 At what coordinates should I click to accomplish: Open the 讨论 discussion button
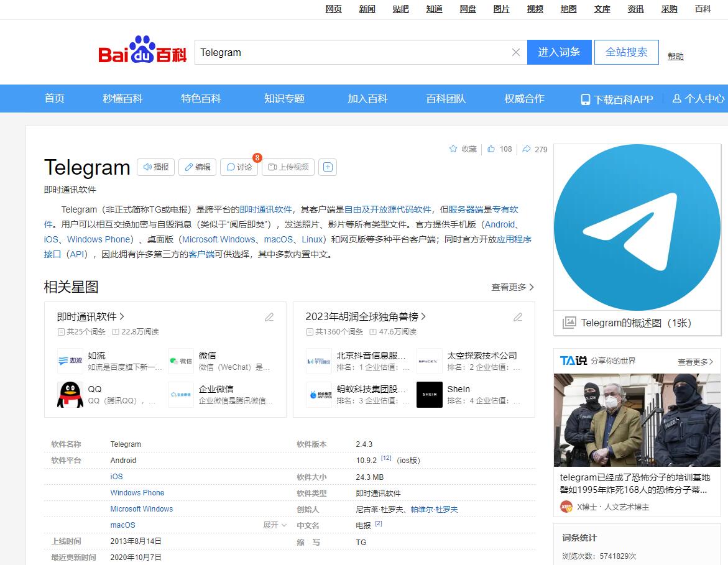point(239,167)
